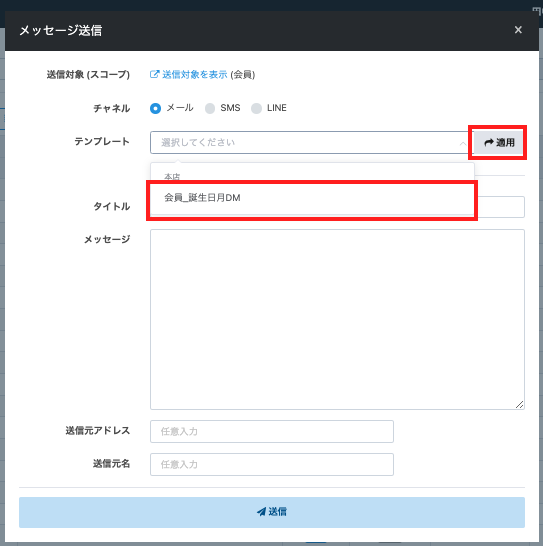Screen dimensions: 543x546
Task: Select the SMS channel radio button
Action: [210, 108]
